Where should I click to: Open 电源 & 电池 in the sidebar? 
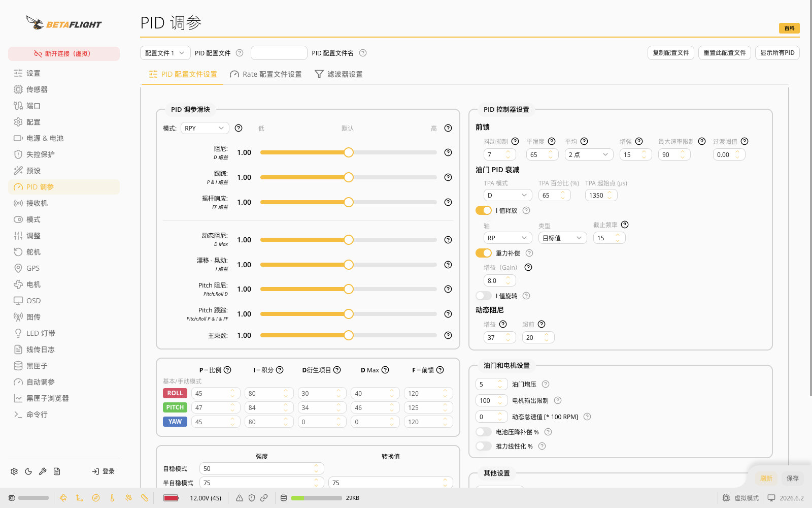[64, 138]
